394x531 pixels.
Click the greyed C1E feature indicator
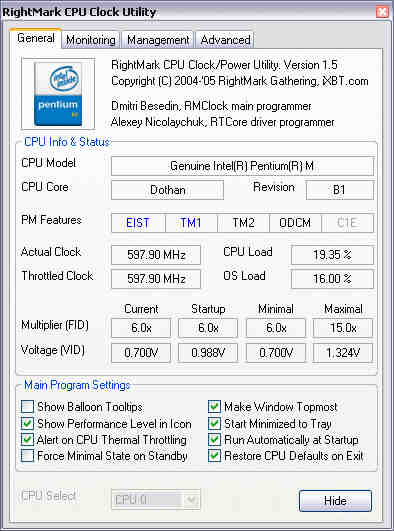(348, 223)
